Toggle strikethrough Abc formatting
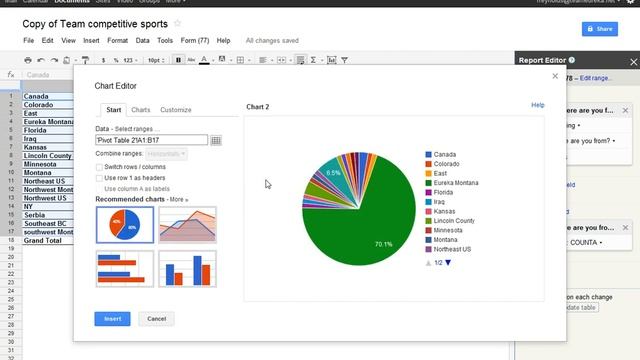This screenshot has width=640, height=360. [191, 60]
